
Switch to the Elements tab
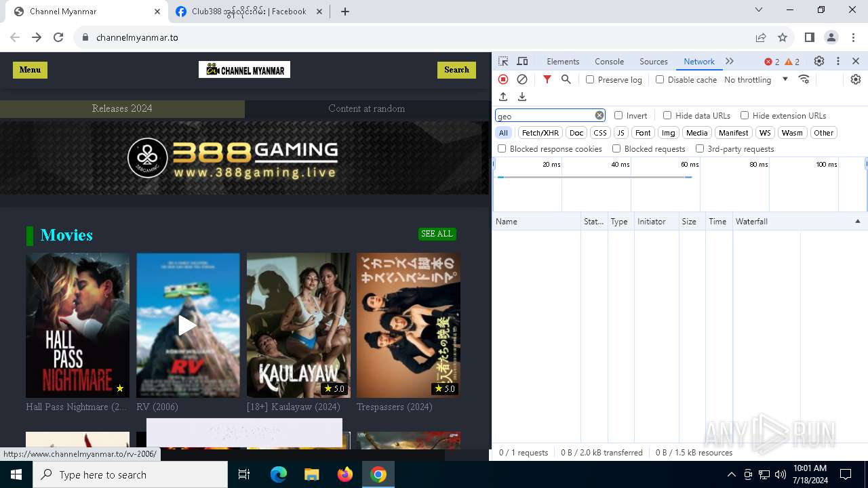(563, 61)
